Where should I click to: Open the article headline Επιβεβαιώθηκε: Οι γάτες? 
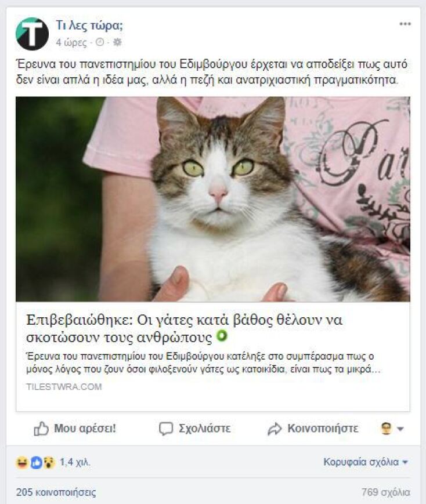click(x=184, y=328)
